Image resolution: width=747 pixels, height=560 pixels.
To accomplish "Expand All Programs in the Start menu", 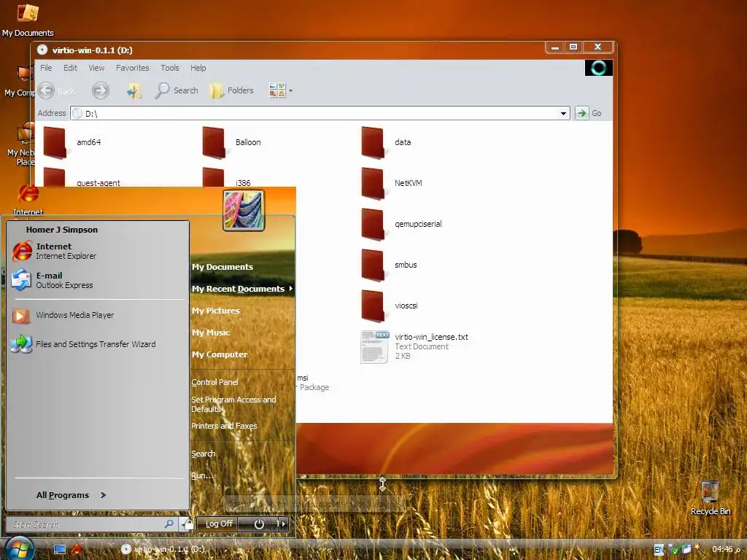I will click(x=71, y=495).
